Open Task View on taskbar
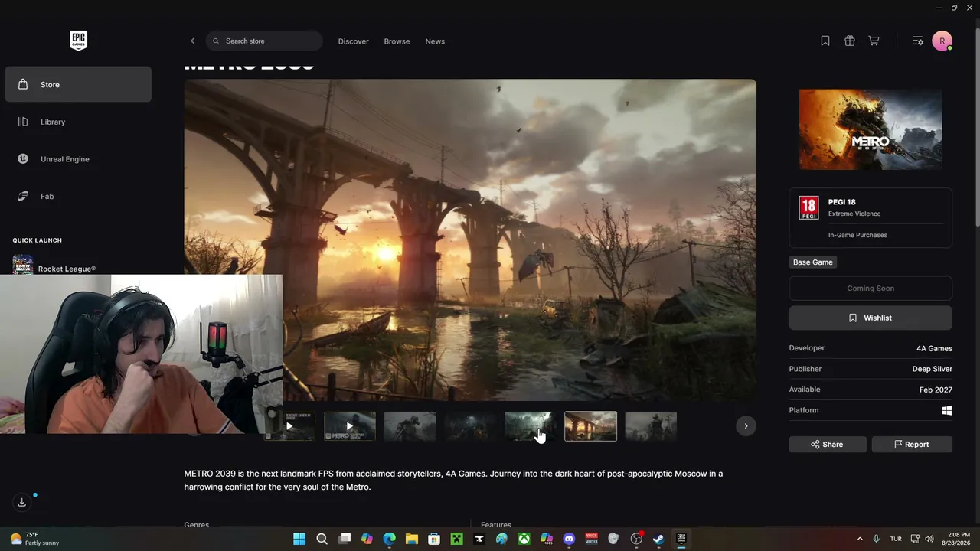The width and height of the screenshot is (980, 551). coord(345,539)
